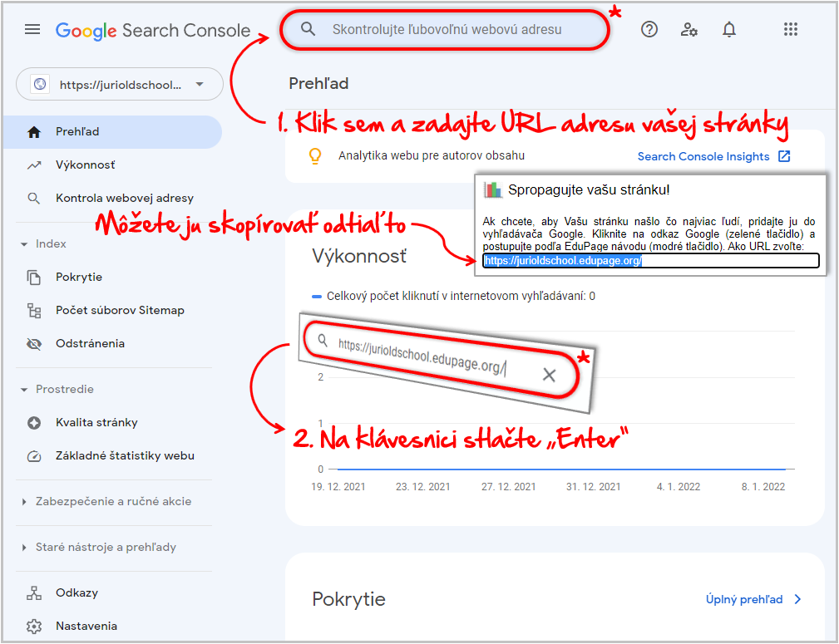Open the notifications bell
This screenshot has width=839, height=644.
(728, 29)
